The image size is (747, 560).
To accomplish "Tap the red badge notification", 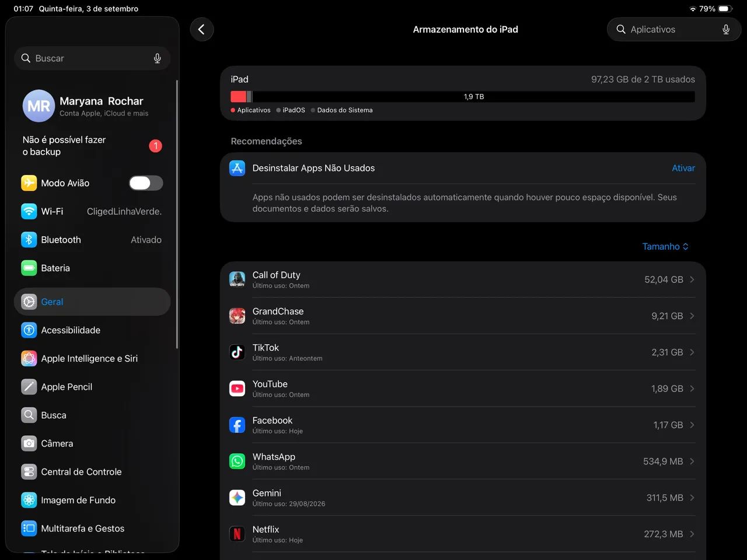I will click(155, 146).
